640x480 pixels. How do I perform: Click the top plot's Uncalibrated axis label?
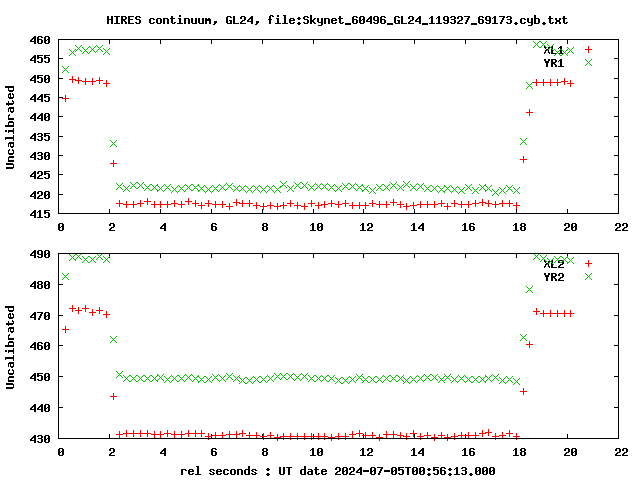10,127
